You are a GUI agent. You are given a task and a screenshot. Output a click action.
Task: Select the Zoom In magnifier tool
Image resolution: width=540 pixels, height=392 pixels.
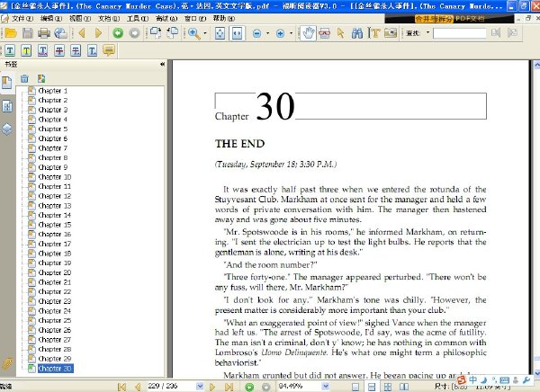pos(193,33)
